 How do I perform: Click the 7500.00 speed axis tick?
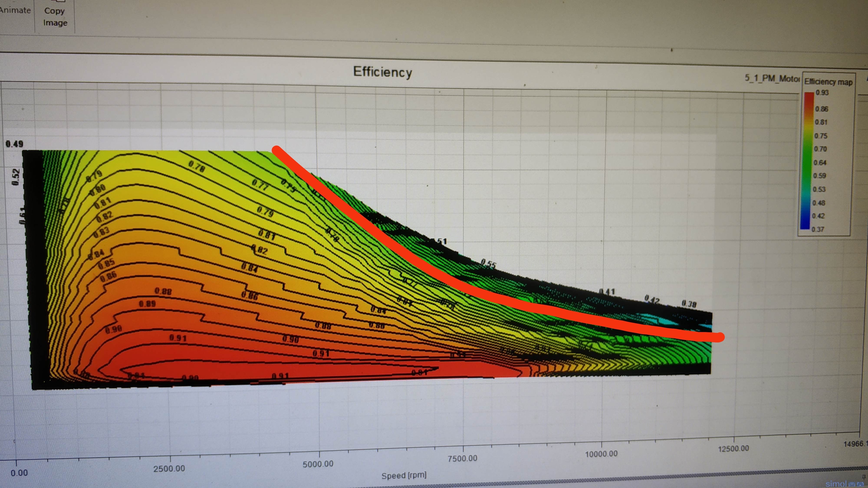463,458
